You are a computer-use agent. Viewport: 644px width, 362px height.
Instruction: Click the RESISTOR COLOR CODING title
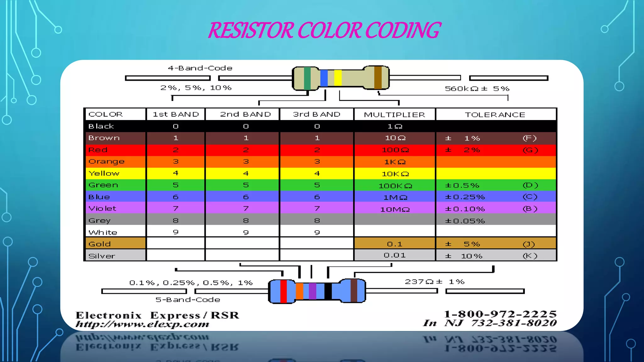(324, 30)
